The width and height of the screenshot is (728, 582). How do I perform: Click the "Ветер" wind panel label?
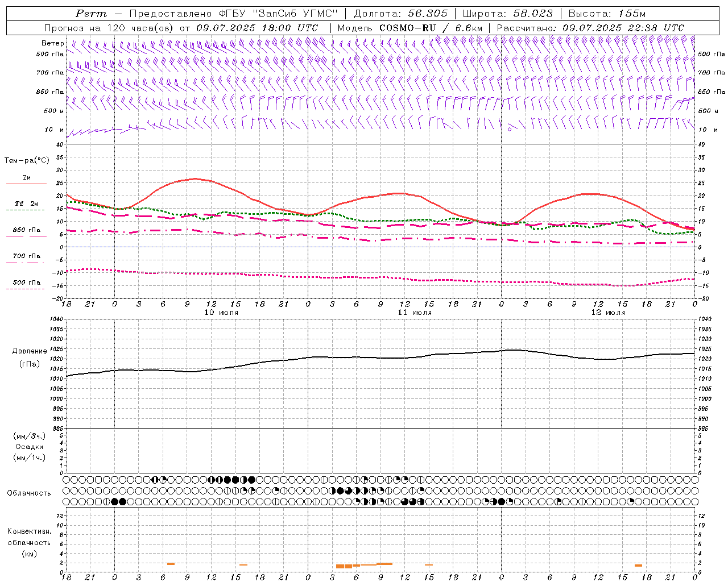click(x=53, y=43)
